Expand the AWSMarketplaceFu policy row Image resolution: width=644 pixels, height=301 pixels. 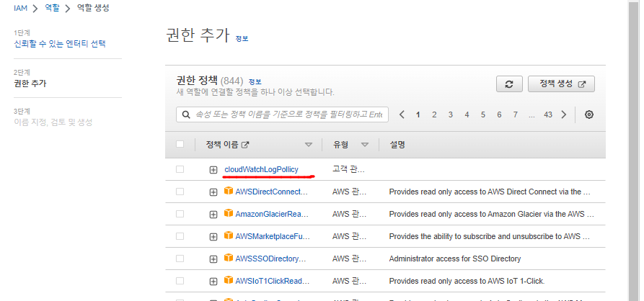(213, 237)
